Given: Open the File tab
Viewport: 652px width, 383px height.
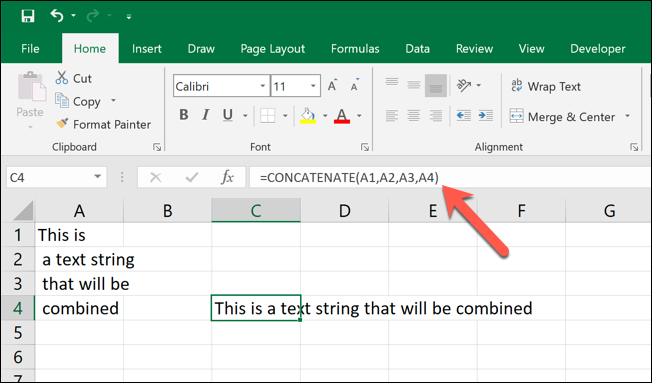Looking at the screenshot, I should [30, 49].
